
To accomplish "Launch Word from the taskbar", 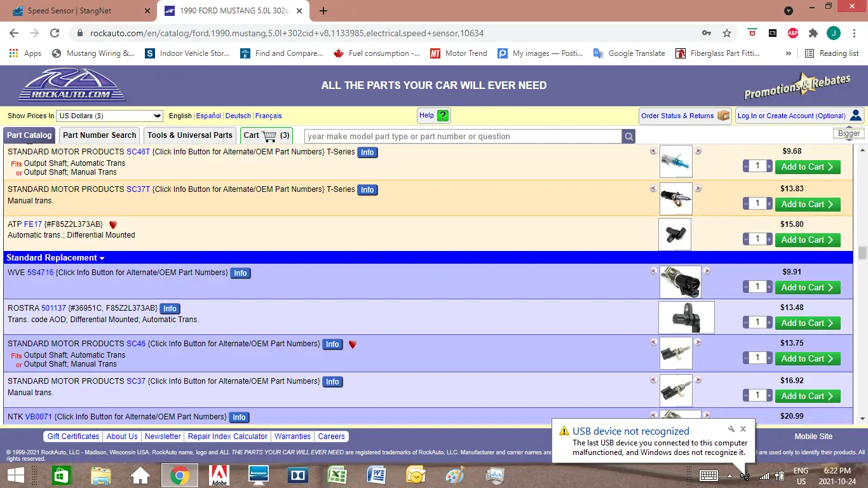I will pos(377,475).
